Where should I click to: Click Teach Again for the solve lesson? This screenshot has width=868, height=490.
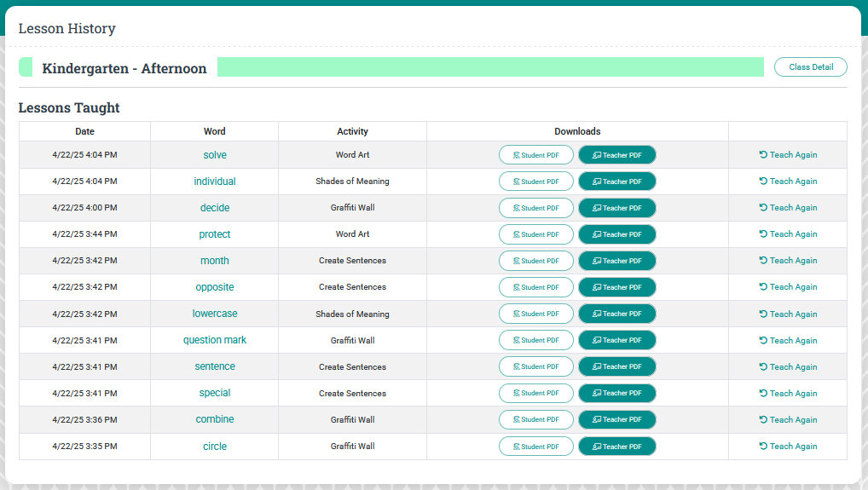click(x=788, y=155)
